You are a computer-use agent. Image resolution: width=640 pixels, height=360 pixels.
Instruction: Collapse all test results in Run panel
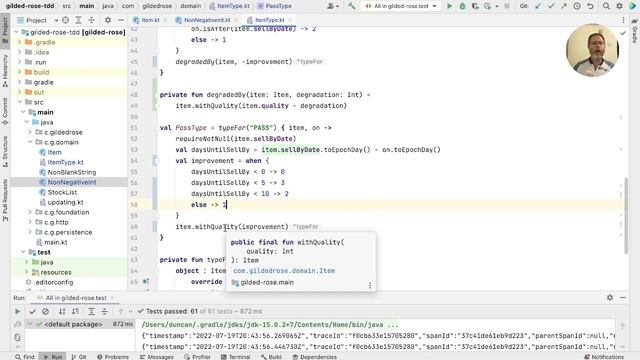tap(104, 311)
